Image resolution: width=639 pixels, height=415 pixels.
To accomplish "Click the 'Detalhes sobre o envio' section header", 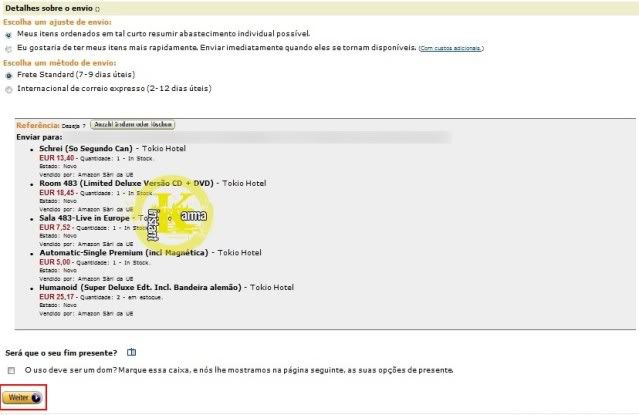I will [49, 8].
